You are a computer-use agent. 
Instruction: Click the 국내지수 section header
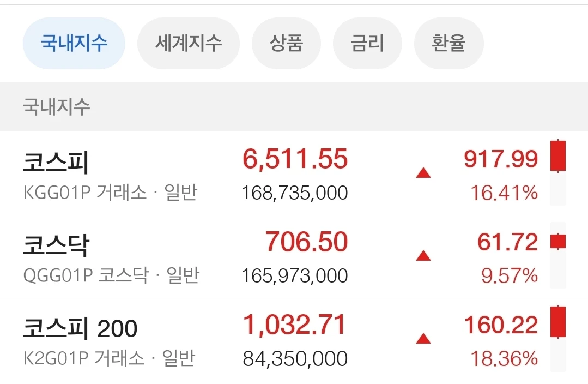pos(294,106)
